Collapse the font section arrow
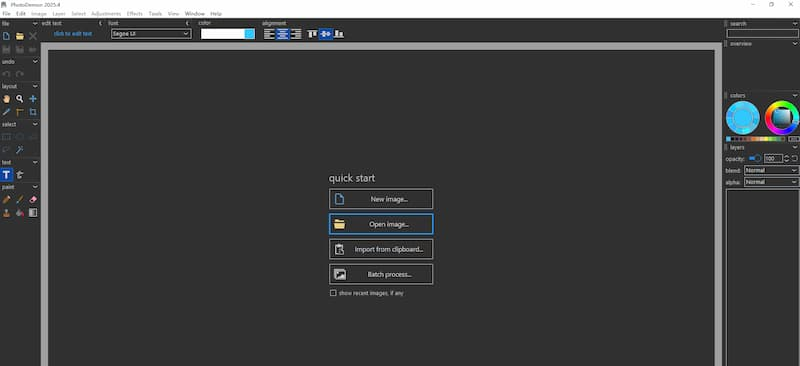The image size is (800, 366). (187, 23)
